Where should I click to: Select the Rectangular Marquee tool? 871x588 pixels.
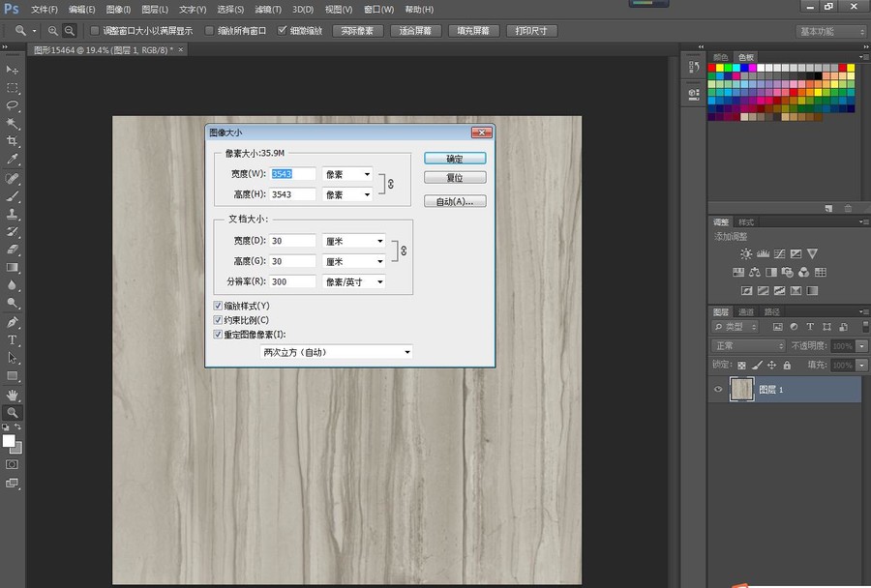(x=12, y=88)
